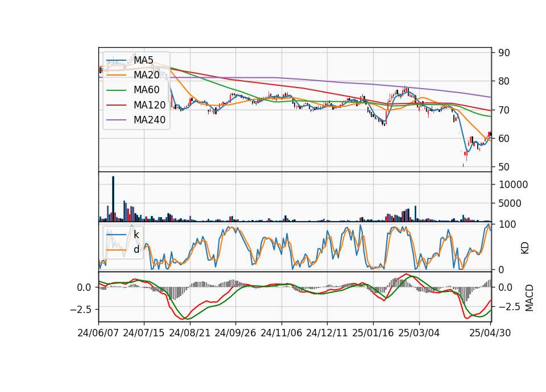Click the 60 price axis tick label
The image size is (546, 392).
point(504,139)
